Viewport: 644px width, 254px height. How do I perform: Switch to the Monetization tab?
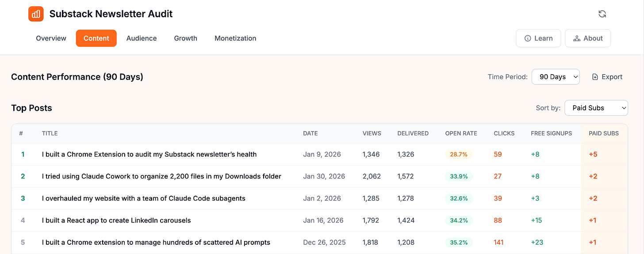point(235,38)
